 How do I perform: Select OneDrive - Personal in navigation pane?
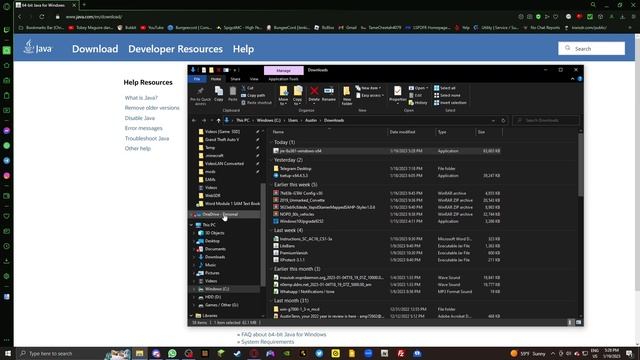point(220,214)
